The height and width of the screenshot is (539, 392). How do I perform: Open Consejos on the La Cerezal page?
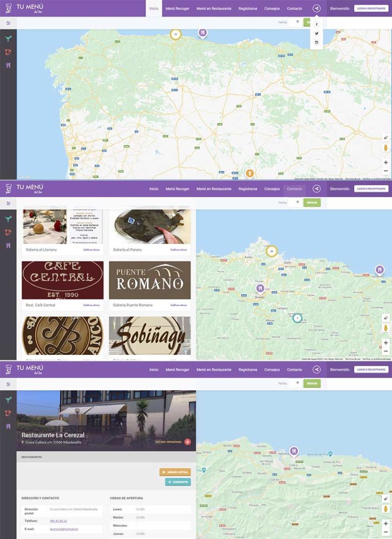tap(272, 370)
